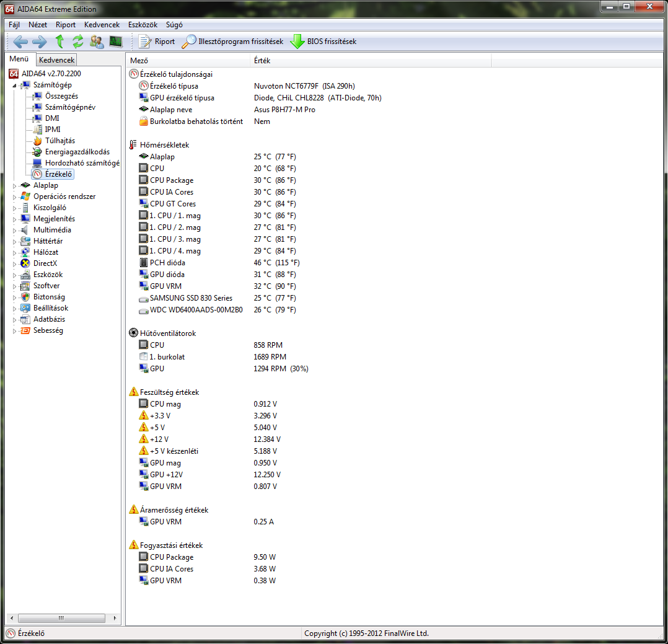This screenshot has width=668, height=644.
Task: Click the Érték column header
Action: pos(370,61)
